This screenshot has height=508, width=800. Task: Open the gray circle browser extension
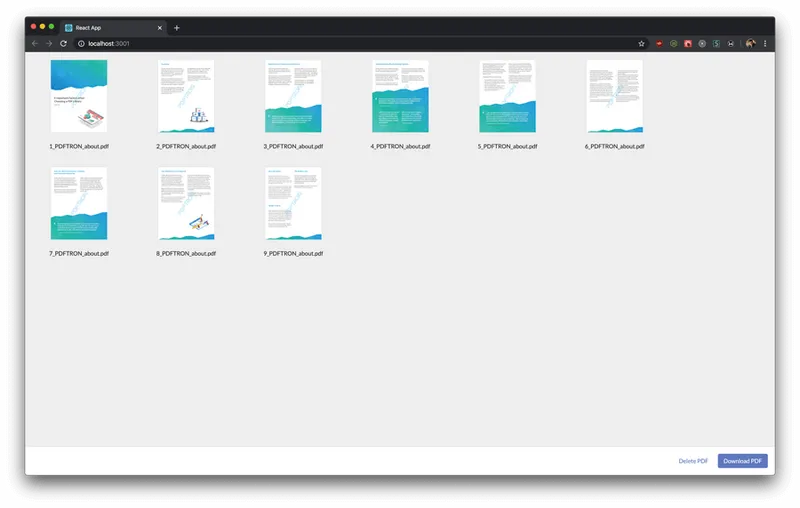click(x=702, y=44)
